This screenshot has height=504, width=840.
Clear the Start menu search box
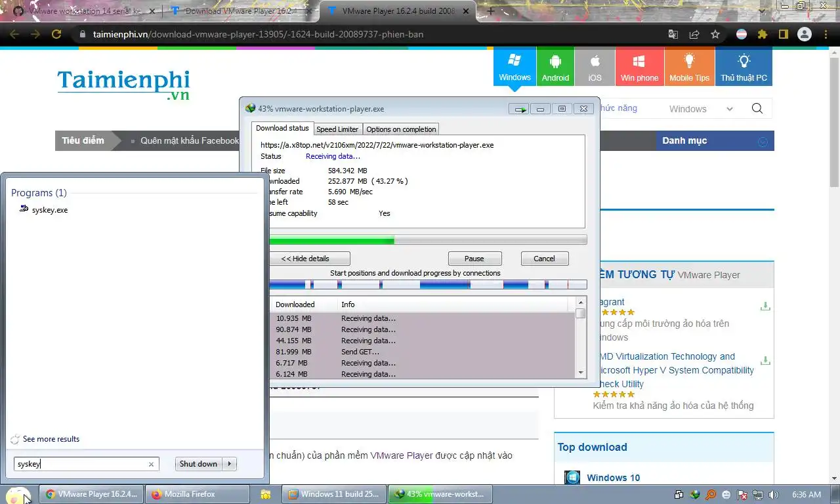(152, 464)
